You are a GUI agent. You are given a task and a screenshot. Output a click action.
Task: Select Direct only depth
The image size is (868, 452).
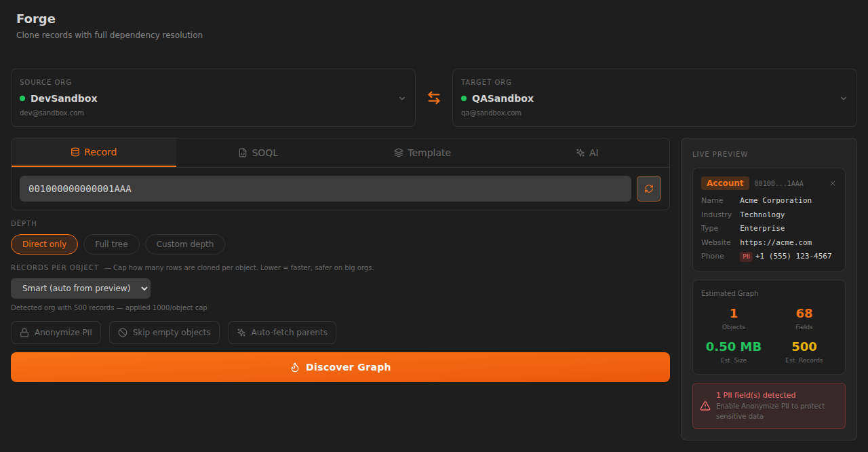point(45,244)
